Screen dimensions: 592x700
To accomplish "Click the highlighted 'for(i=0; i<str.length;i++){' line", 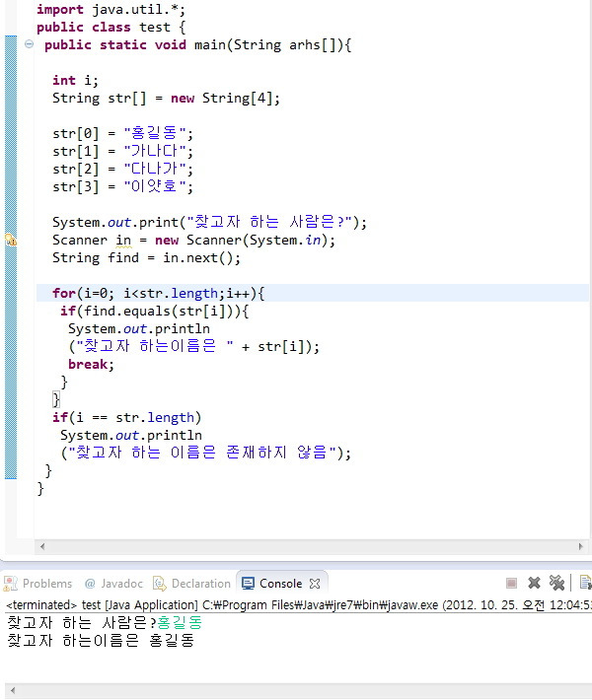I will (158, 293).
